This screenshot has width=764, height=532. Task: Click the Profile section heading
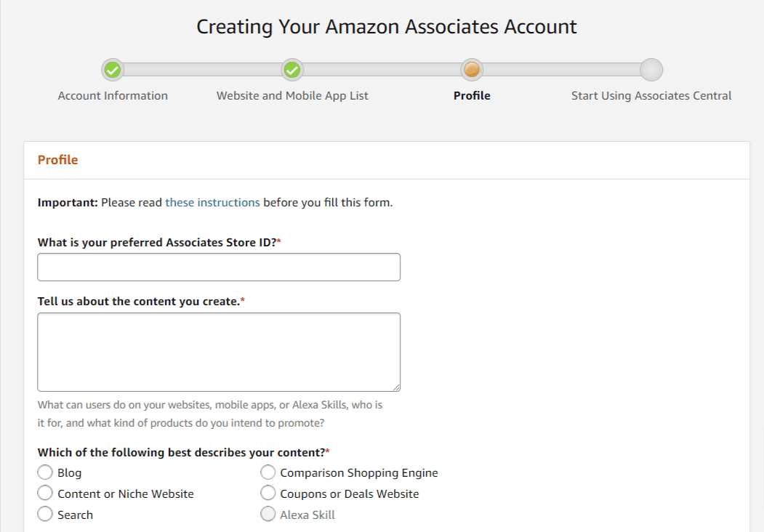tap(57, 160)
